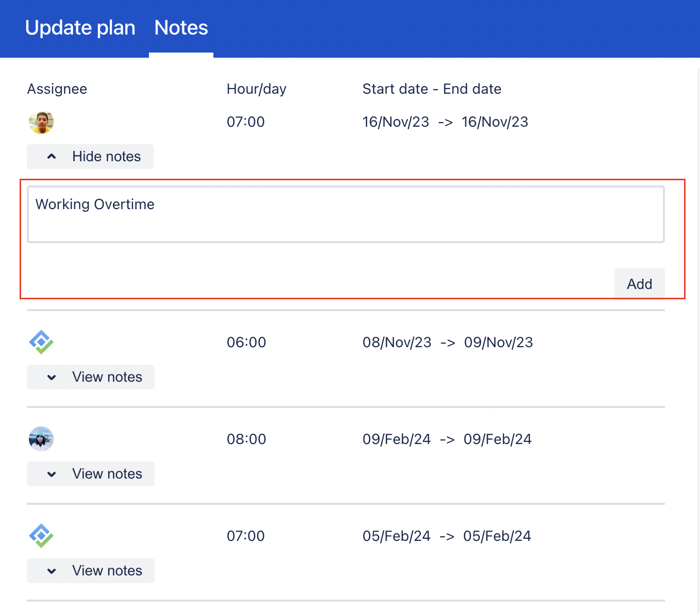Click the 08/Nov/23 start date

397,343
